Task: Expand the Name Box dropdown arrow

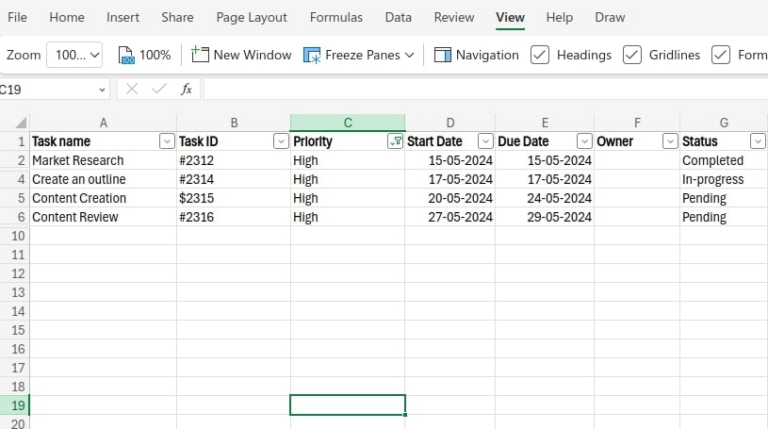Action: 102,90
